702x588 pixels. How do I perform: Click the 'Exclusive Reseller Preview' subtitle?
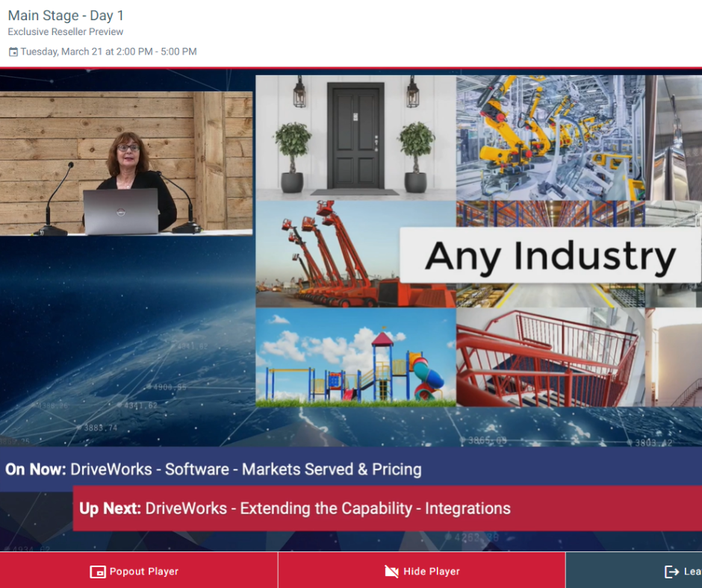66,32
